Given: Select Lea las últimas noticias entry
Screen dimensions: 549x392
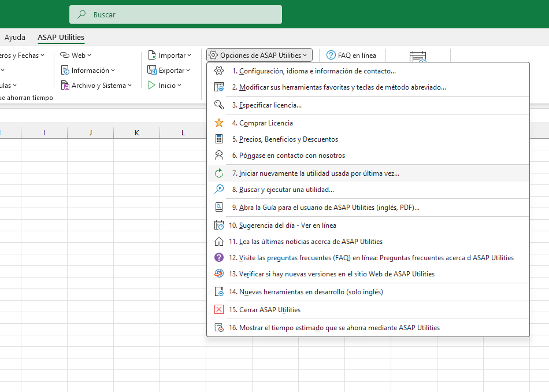Looking at the screenshot, I should click(x=368, y=241).
